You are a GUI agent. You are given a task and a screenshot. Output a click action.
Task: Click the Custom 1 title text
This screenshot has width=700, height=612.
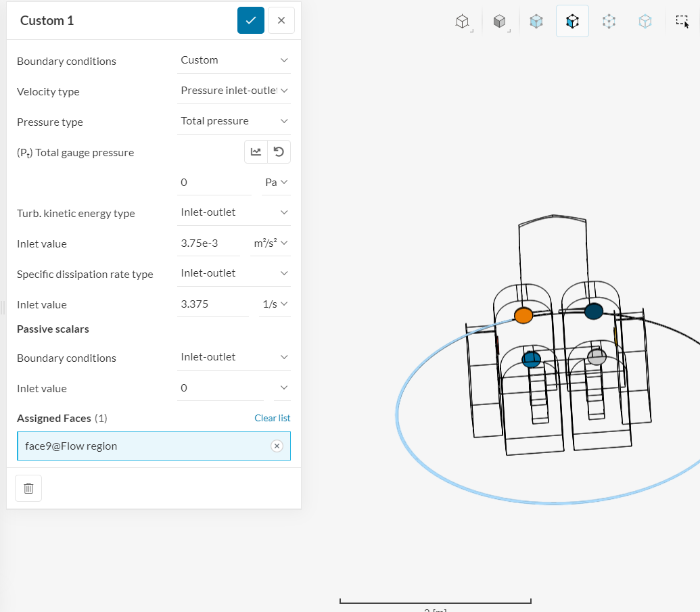point(47,20)
